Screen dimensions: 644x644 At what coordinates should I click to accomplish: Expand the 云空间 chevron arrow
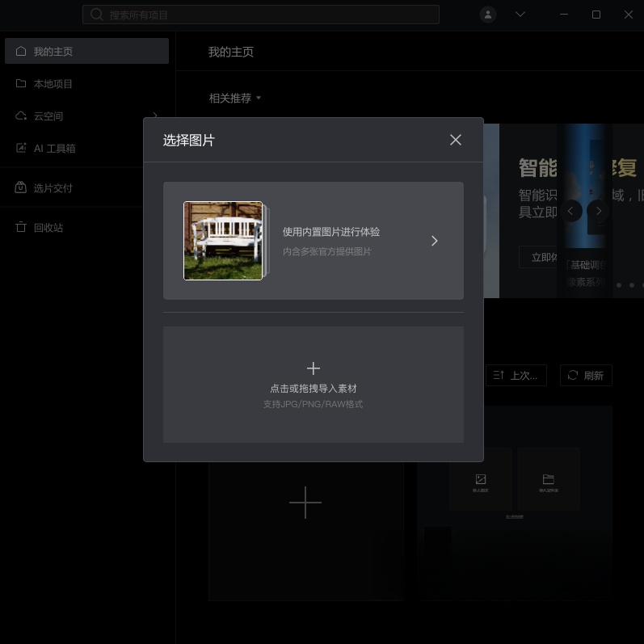click(155, 115)
